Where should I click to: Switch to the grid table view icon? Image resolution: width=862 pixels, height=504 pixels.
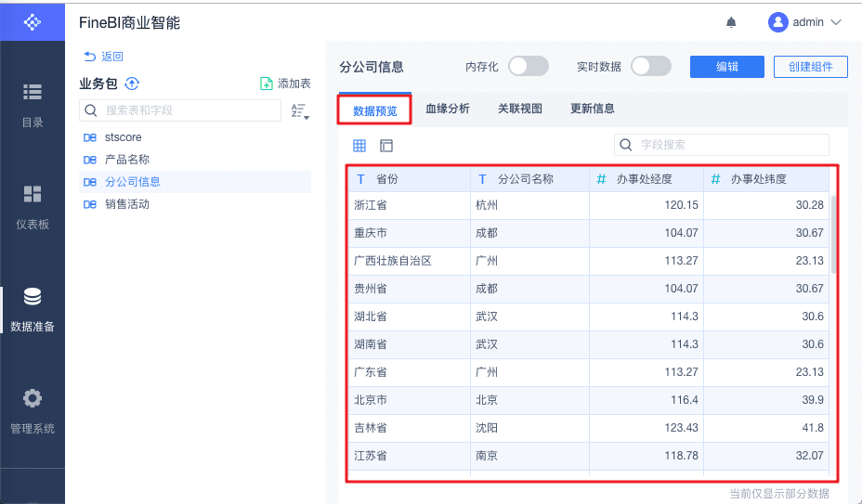[x=359, y=146]
